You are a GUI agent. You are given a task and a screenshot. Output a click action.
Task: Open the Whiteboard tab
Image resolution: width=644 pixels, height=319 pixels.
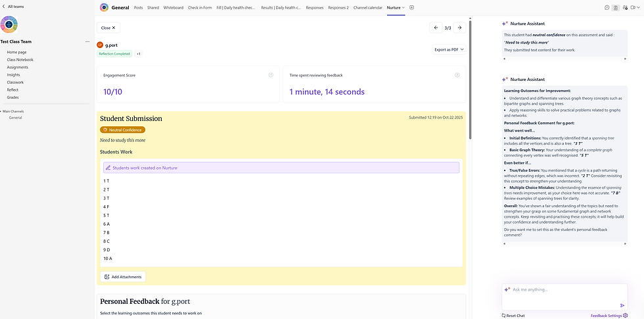click(173, 7)
